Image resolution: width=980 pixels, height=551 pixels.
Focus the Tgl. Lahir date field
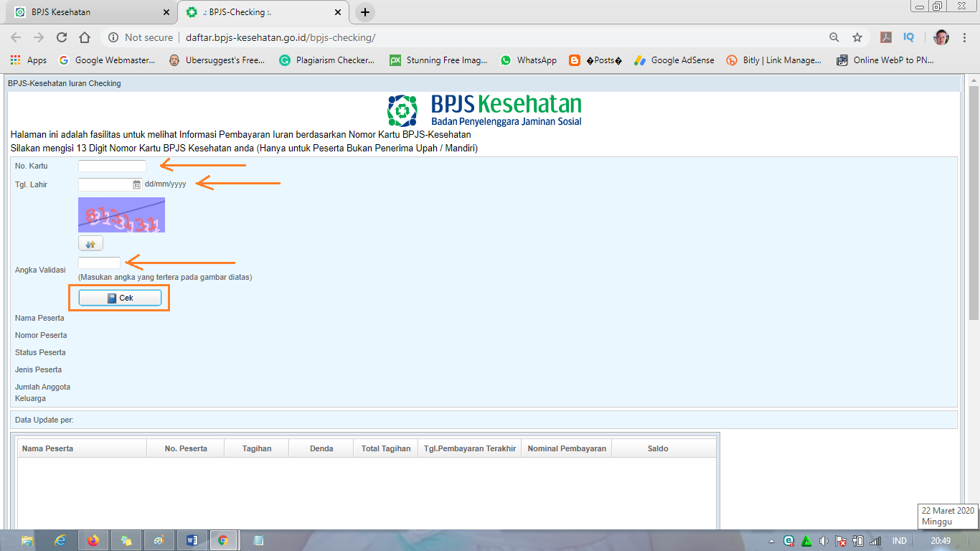click(x=105, y=184)
